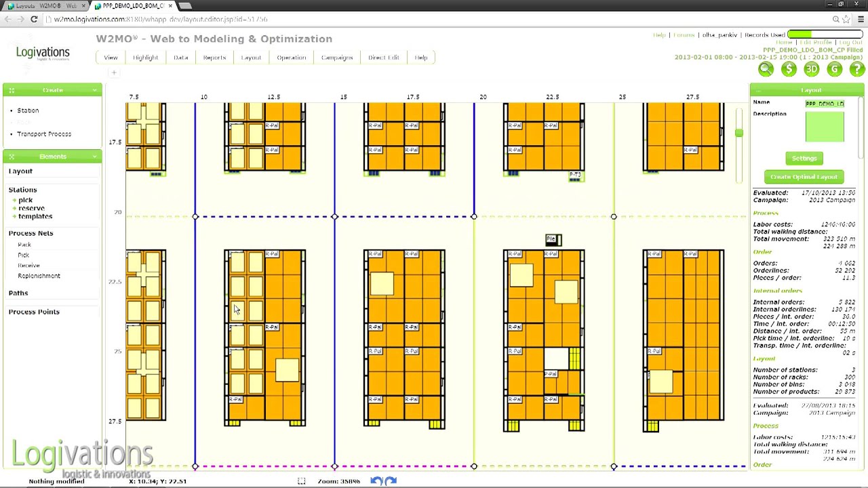Click the Records Used progress bar

825,35
